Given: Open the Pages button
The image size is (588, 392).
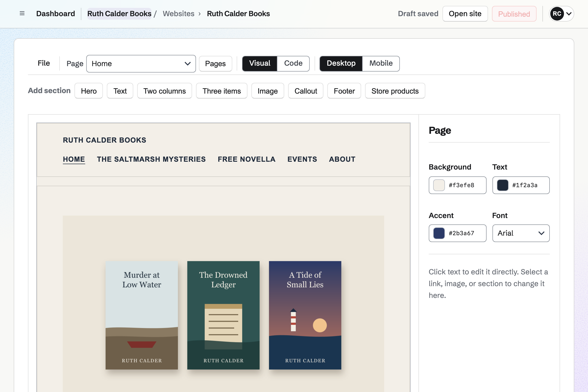Looking at the screenshot, I should (x=216, y=64).
